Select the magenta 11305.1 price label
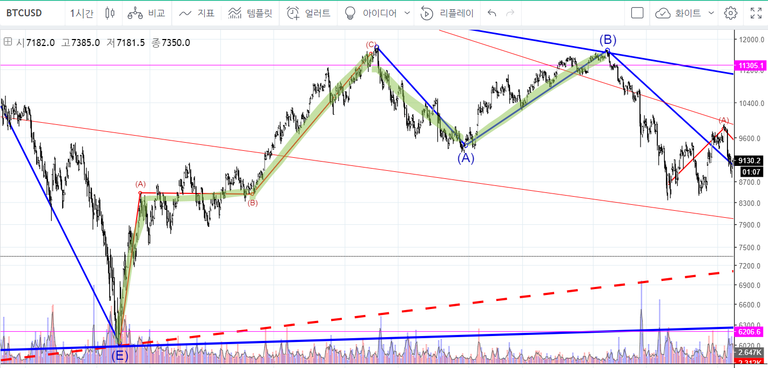The image size is (768, 368). click(749, 65)
